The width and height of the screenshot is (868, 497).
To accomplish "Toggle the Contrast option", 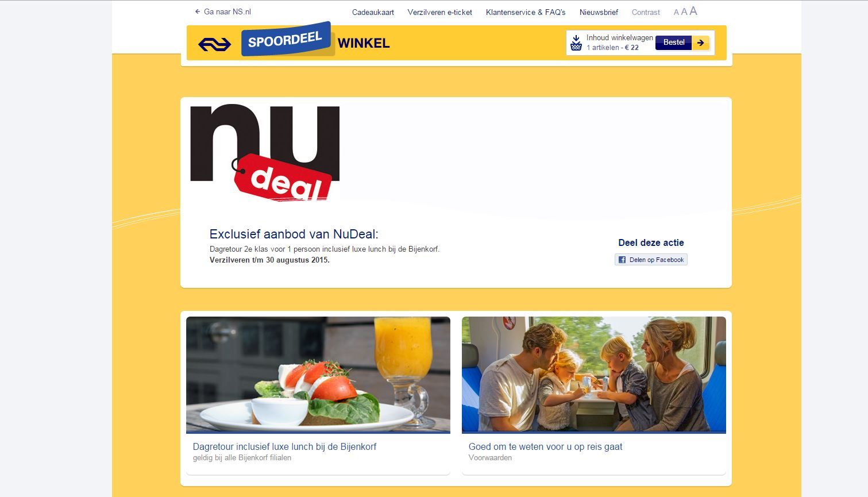I will (646, 12).
